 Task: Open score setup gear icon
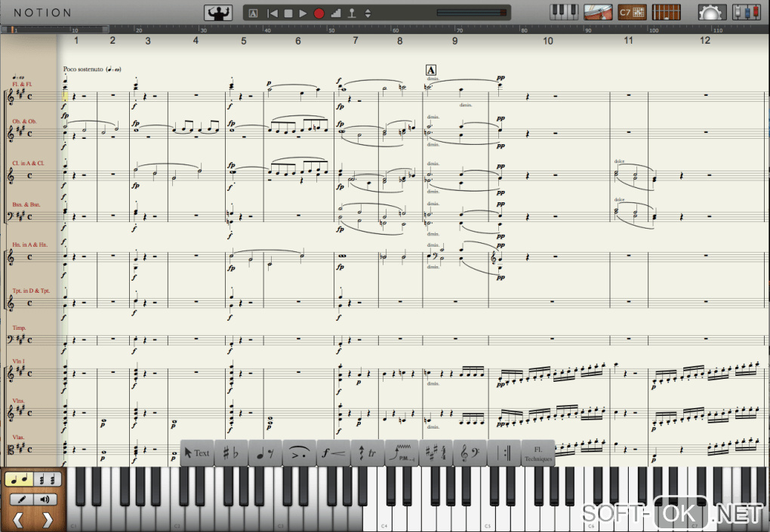(712, 13)
